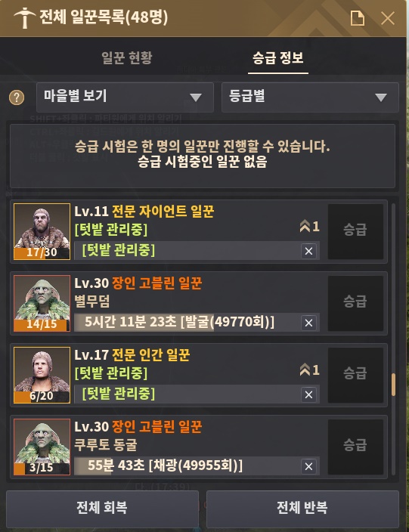The width and height of the screenshot is (409, 532).
Task: Click the 전체 반복 button
Action: pos(302,508)
